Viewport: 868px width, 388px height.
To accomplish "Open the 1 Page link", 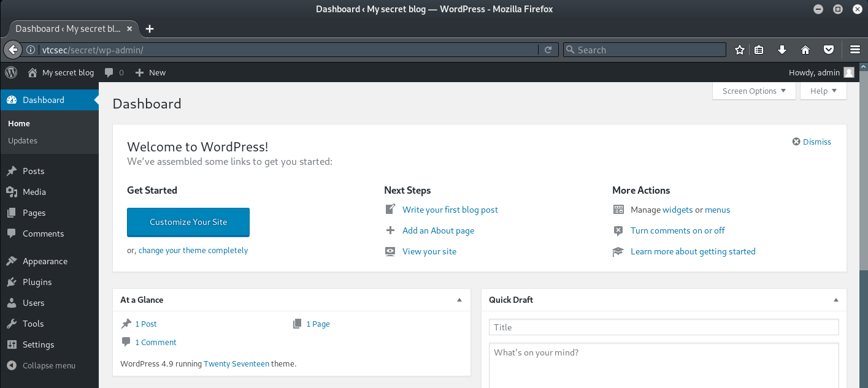I will coord(318,324).
